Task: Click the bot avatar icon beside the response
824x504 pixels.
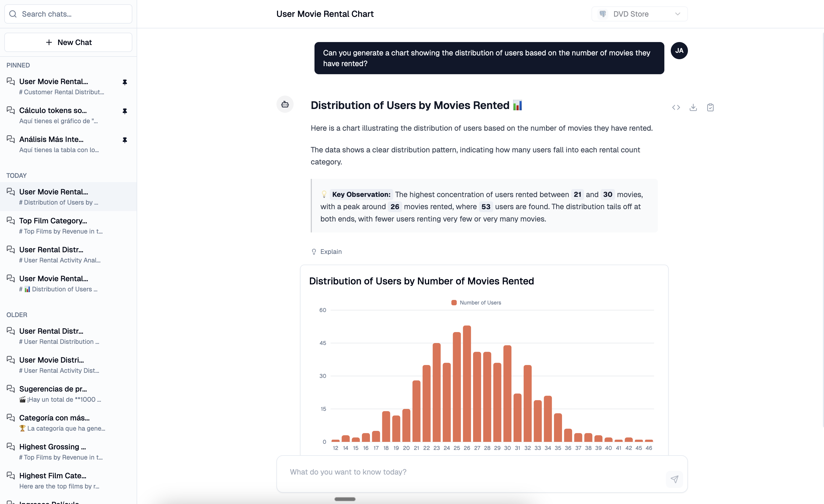Action: pyautogui.click(x=285, y=104)
